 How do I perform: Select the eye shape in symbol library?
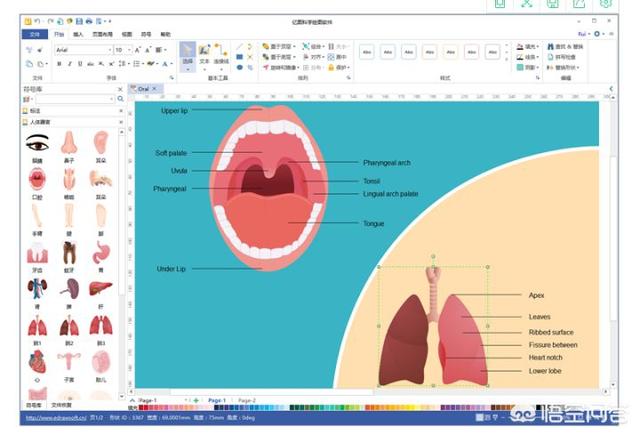click(x=37, y=144)
